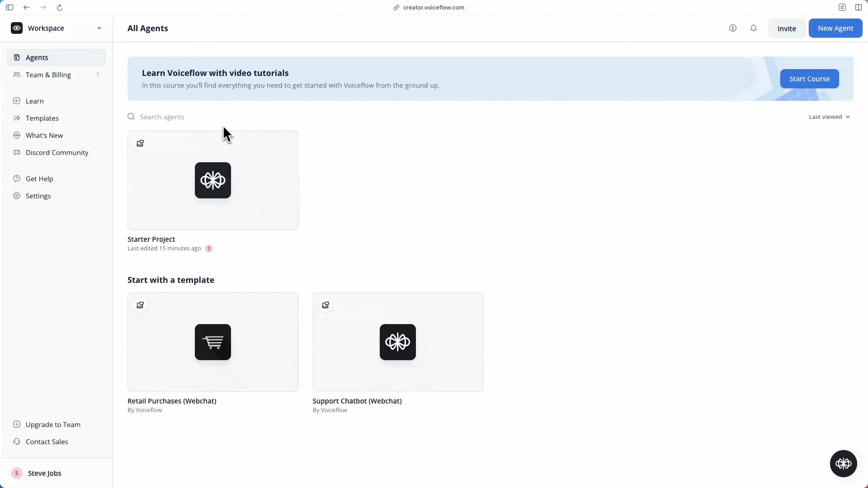Image resolution: width=868 pixels, height=488 pixels.
Task: Click the Learn play icon
Action: click(x=17, y=101)
